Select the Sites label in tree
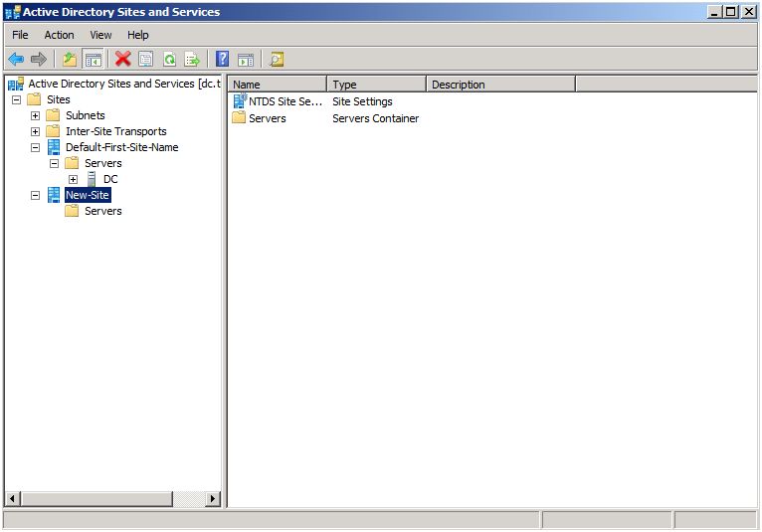Image resolution: width=762 pixels, height=532 pixels. (x=59, y=99)
